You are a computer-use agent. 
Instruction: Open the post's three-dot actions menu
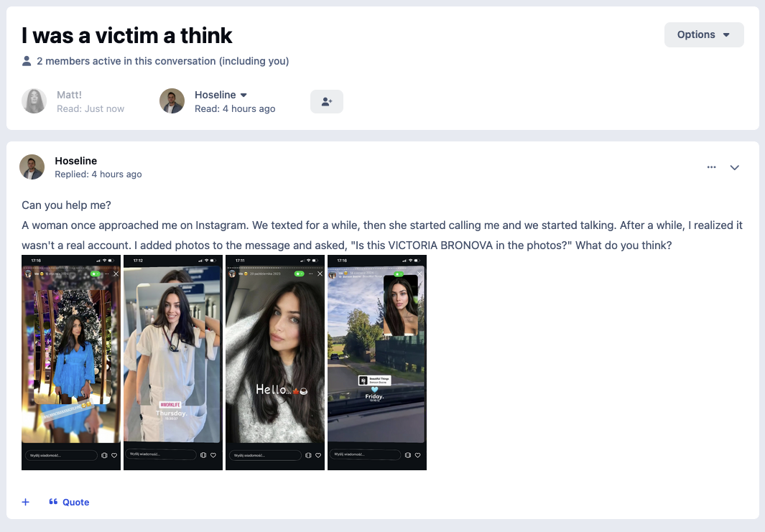tap(711, 167)
